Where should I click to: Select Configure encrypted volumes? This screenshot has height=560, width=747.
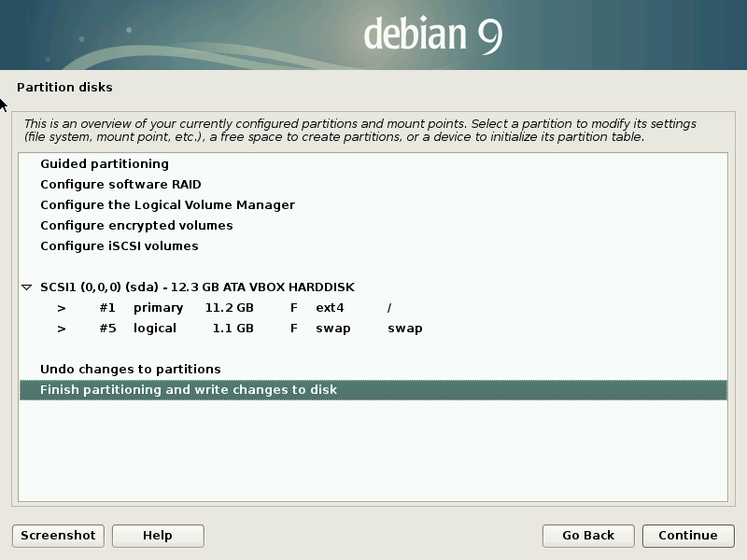137,225
